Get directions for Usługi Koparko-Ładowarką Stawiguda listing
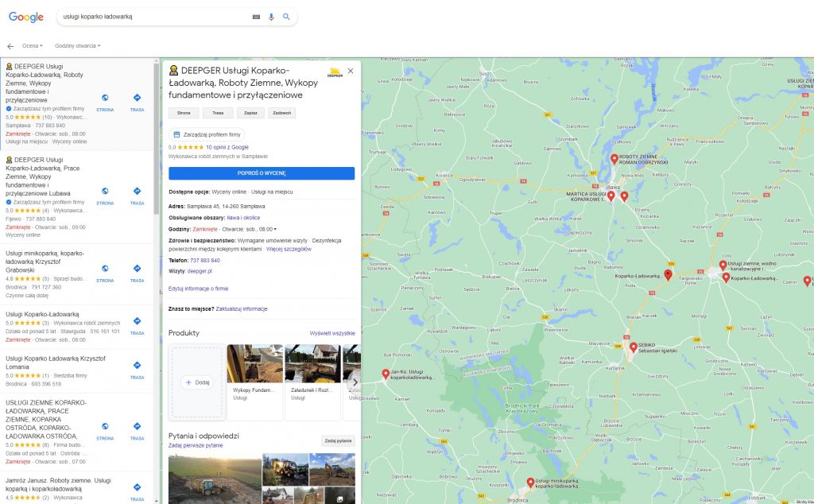The image size is (814, 504). pyautogui.click(x=137, y=321)
